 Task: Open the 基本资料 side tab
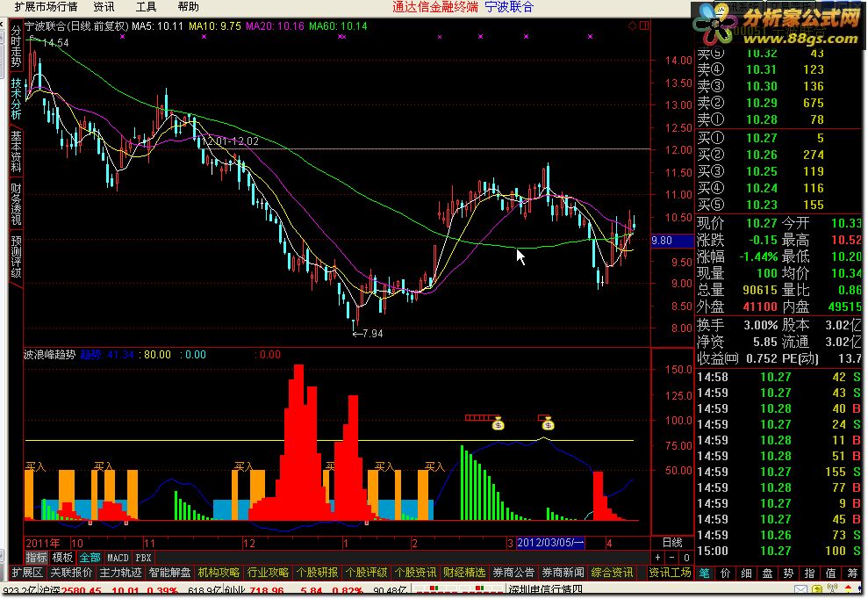16,151
